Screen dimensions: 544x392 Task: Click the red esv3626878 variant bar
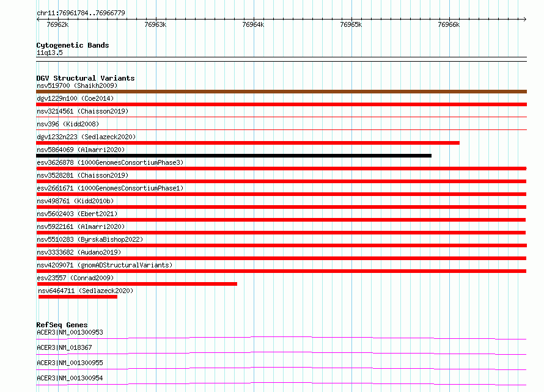[281, 169]
